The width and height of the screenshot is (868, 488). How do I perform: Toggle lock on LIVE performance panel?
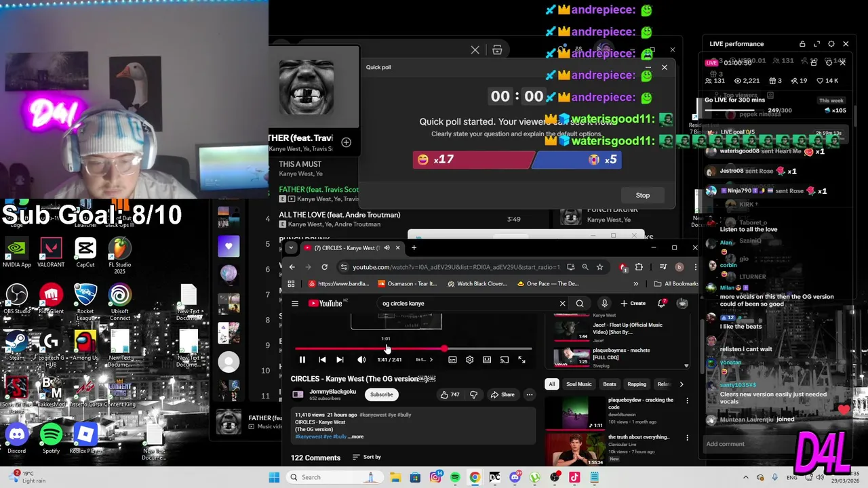802,44
